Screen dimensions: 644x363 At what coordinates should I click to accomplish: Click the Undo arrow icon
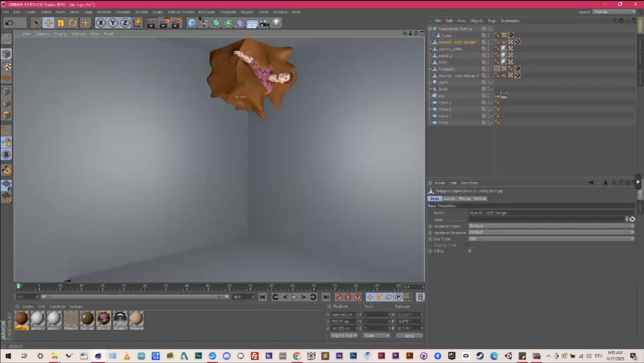(x=9, y=23)
